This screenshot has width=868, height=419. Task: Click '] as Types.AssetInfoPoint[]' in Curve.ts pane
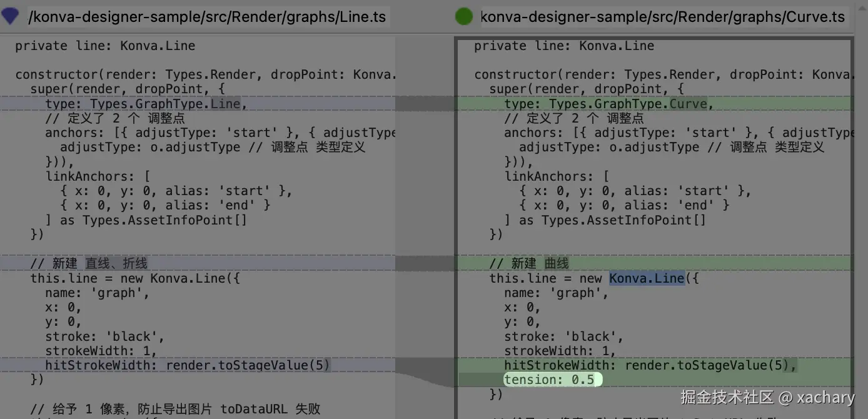pyautogui.click(x=605, y=220)
